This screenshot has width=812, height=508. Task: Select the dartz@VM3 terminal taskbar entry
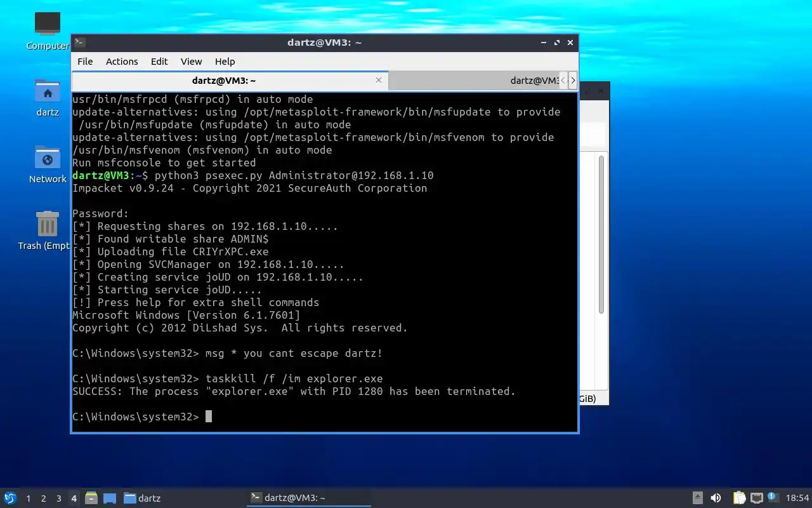pos(309,498)
